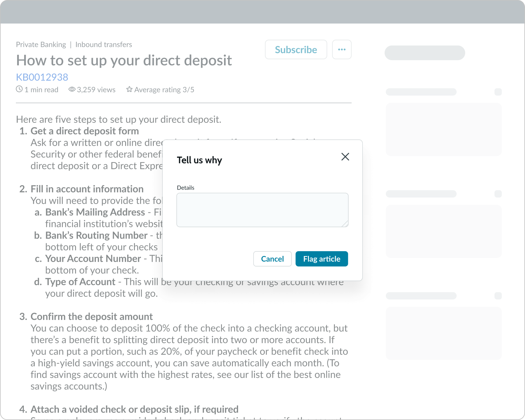This screenshot has width=525, height=420.
Task: Collapse the bottom sidebar section
Action: pyautogui.click(x=498, y=296)
